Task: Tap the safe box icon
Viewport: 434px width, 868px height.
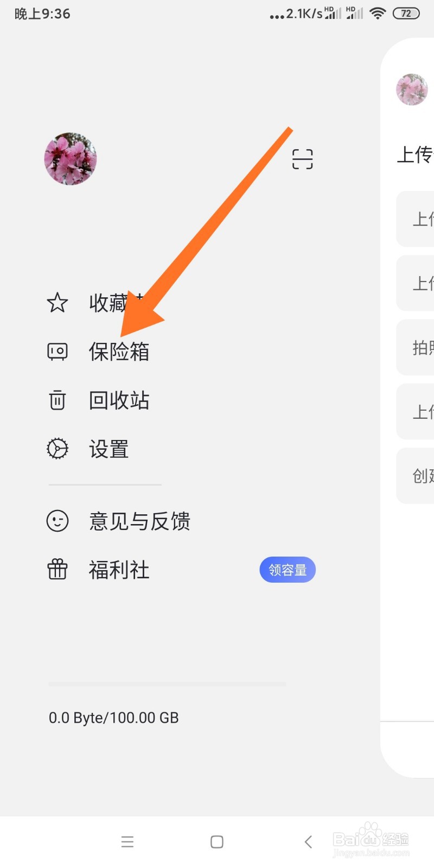Action: (58, 352)
